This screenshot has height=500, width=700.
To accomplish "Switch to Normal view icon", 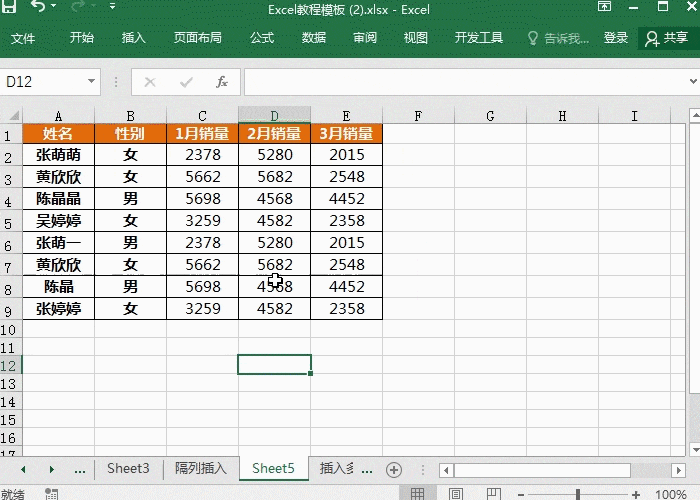I will (417, 493).
